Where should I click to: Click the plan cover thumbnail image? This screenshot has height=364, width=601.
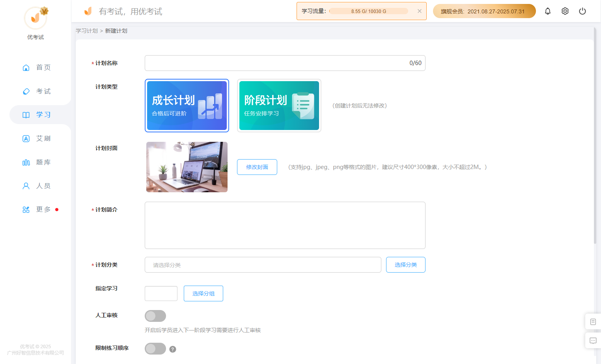pos(187,167)
